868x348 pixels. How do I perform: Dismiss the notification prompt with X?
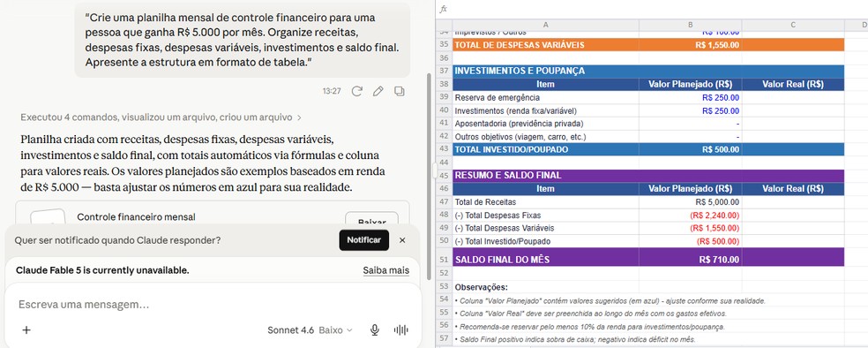[402, 240]
